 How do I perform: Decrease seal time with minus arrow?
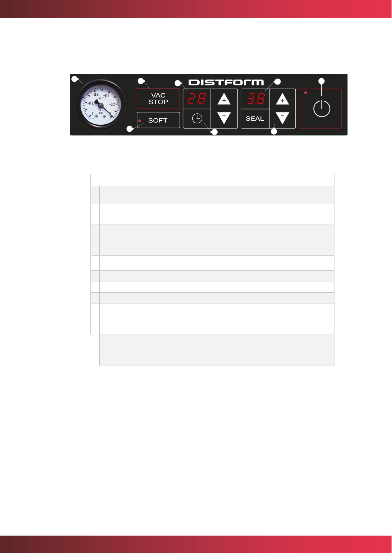(282, 118)
